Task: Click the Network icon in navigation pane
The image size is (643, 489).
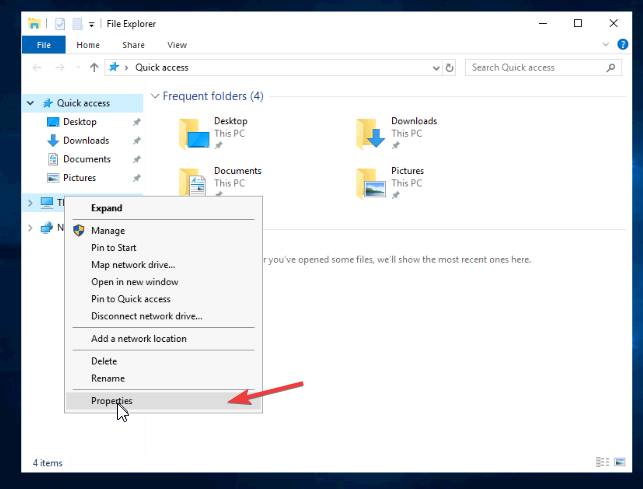Action: tap(47, 227)
